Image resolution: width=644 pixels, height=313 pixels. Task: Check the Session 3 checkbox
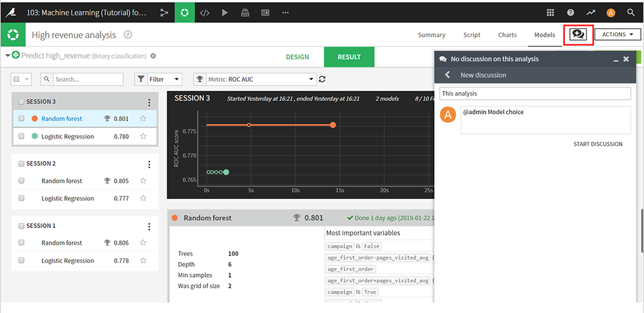(x=21, y=102)
